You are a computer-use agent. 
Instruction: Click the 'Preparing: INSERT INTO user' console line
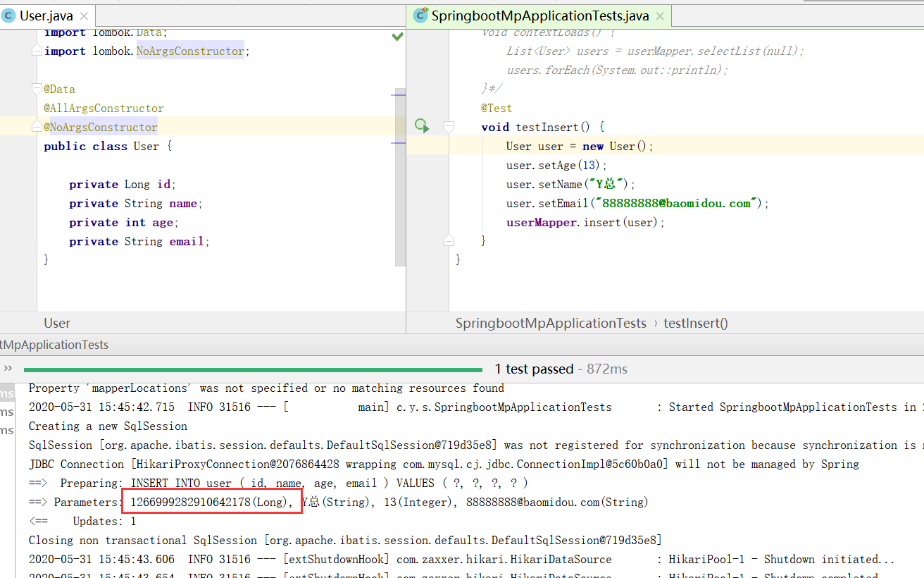click(x=278, y=483)
